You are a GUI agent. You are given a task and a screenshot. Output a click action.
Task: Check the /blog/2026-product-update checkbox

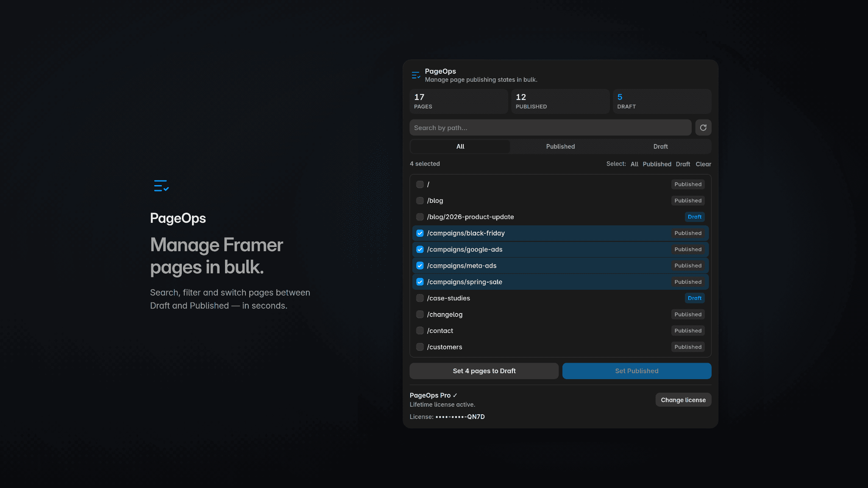click(420, 217)
